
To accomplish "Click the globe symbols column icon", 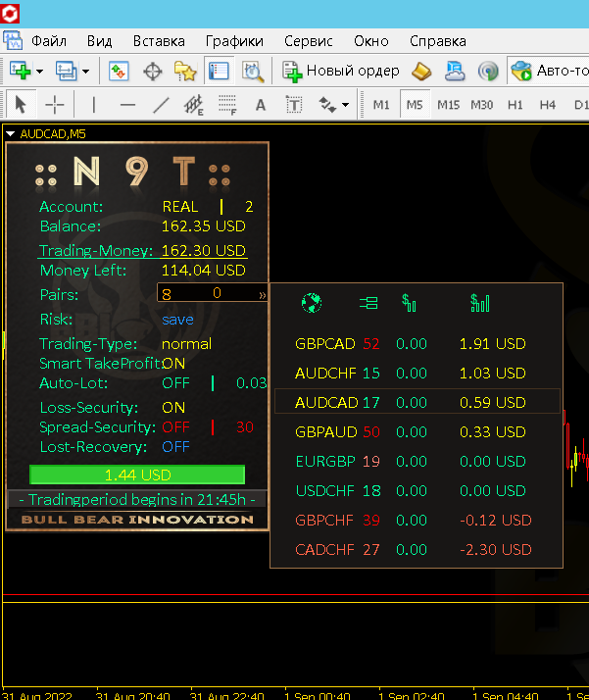I will pyautogui.click(x=312, y=303).
